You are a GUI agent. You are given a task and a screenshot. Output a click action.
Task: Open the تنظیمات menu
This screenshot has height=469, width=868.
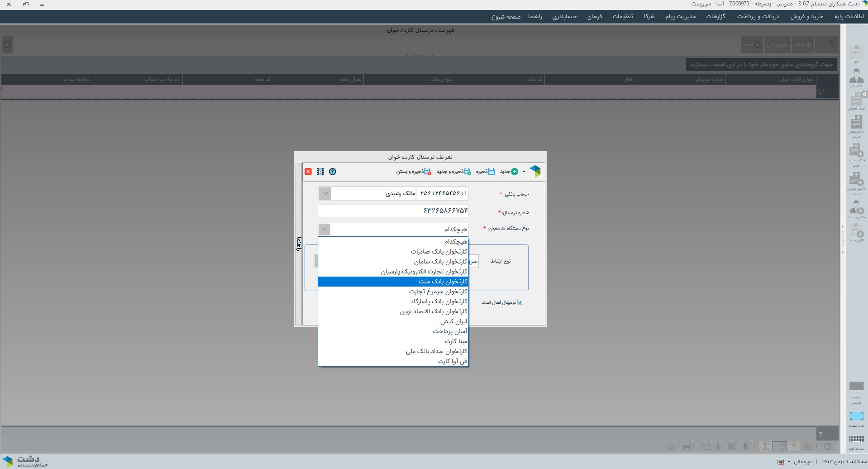tap(623, 16)
